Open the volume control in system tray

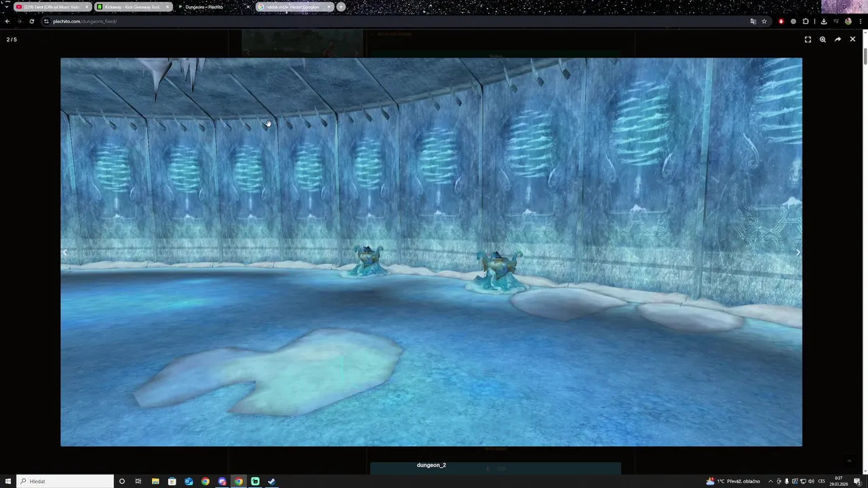[x=811, y=481]
